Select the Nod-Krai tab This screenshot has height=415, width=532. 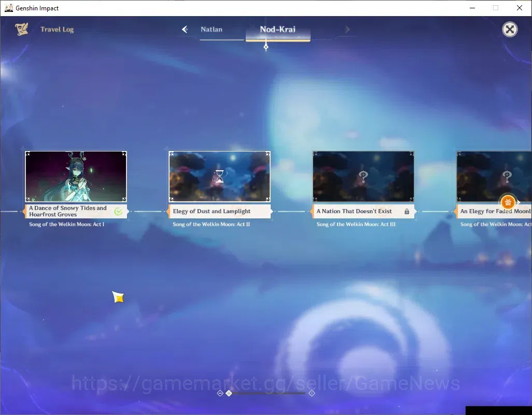(x=277, y=30)
